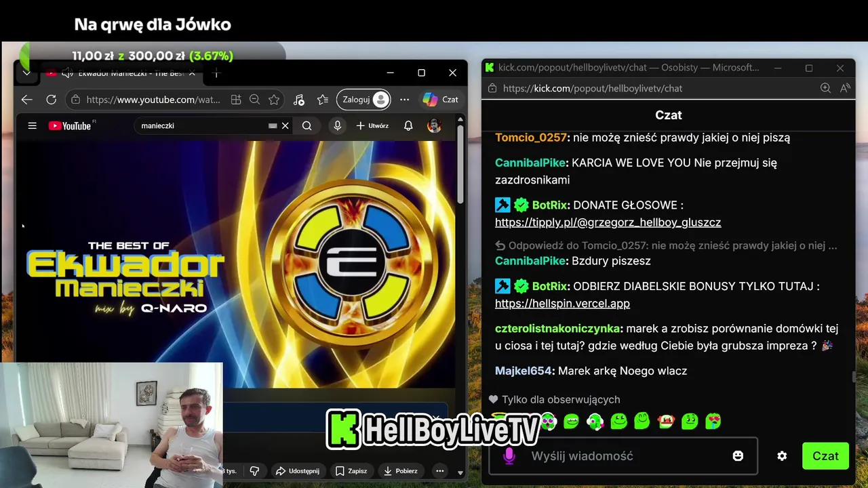Screen dimensions: 868x488
Task: Open the Copilot Czat button
Action: (x=441, y=100)
